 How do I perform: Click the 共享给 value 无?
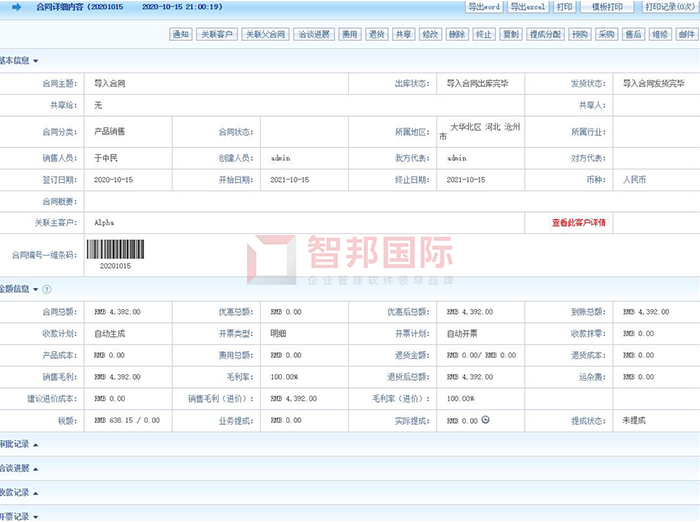coord(98,105)
